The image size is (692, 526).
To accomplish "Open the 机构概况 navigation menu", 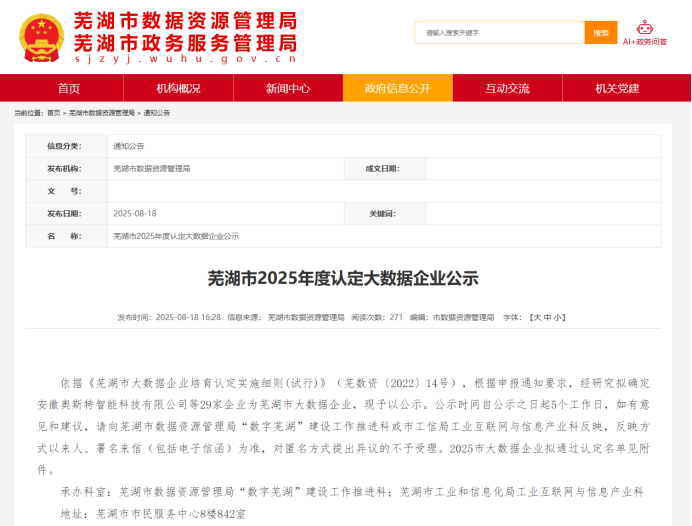I will tap(178, 88).
